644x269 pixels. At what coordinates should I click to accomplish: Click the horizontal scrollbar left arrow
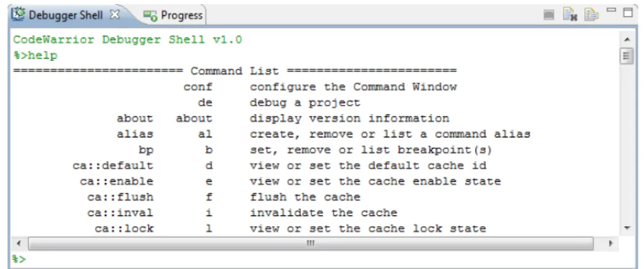18,243
